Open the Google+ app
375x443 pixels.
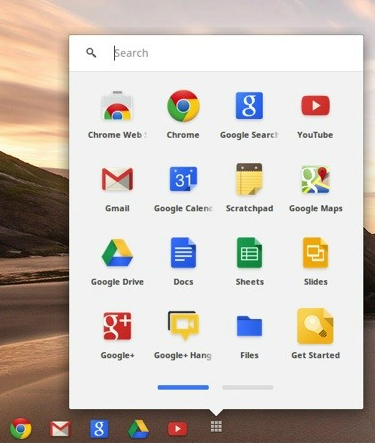[x=117, y=326]
